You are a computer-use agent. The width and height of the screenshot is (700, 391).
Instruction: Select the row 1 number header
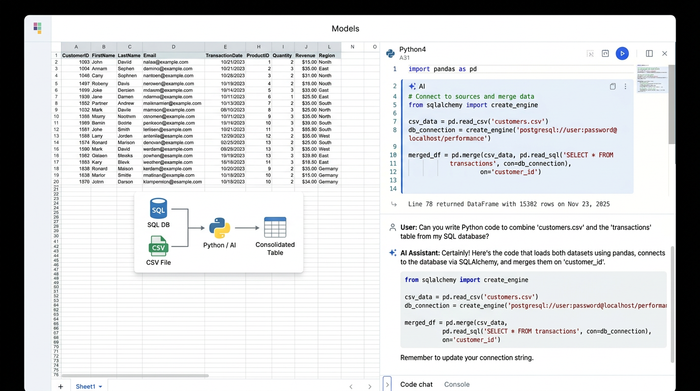coord(56,55)
